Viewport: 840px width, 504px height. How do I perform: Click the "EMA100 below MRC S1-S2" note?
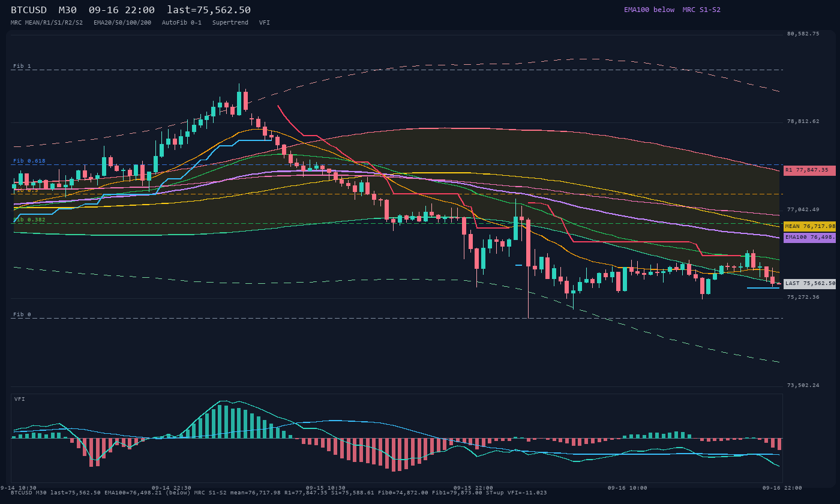672,10
